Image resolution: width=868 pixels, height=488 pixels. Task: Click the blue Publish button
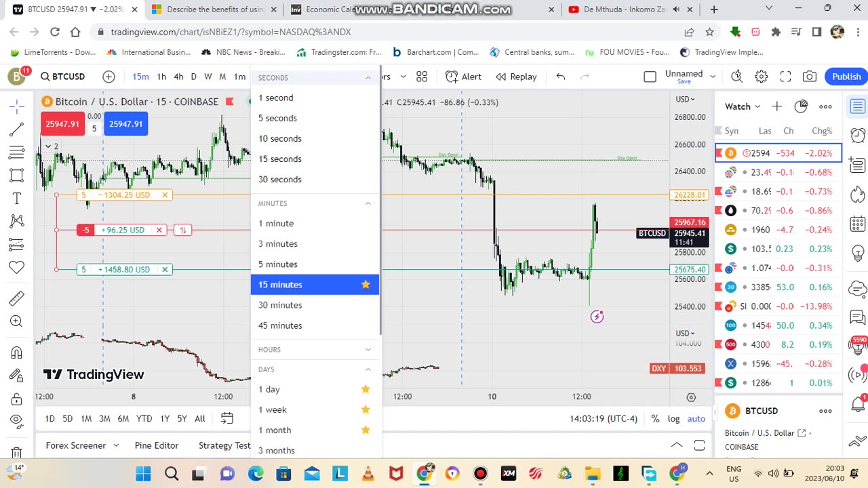tap(846, 77)
